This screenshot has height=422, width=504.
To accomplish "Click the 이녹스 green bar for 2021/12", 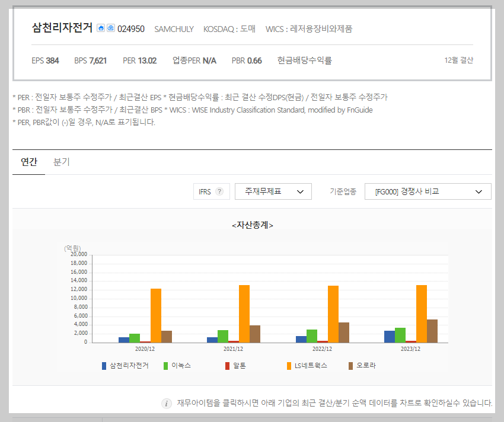I will click(x=223, y=337).
